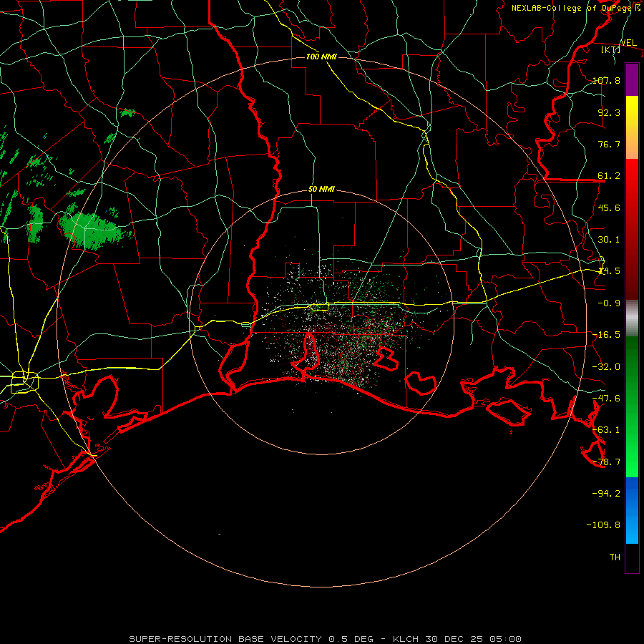Click the -0.9 velocity scale value
This screenshot has width=644, height=644.
tap(609, 303)
